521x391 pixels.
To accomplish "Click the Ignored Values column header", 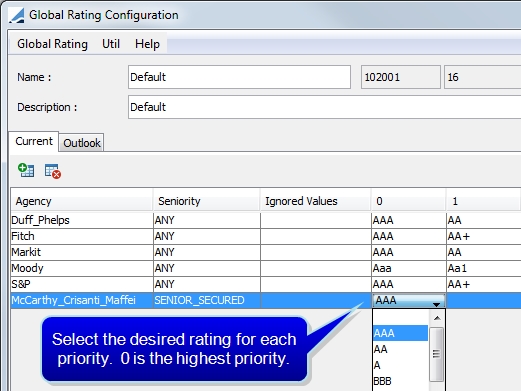I will [x=316, y=201].
